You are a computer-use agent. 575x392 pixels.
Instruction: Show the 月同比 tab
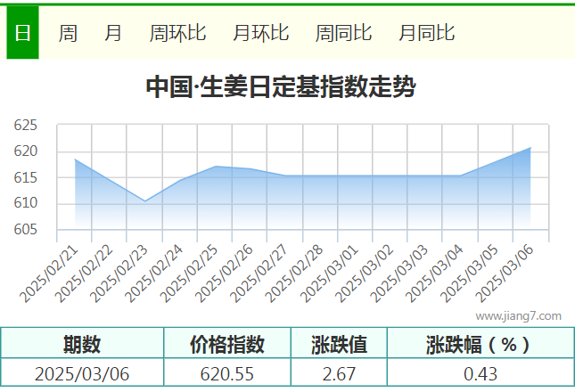click(426, 33)
